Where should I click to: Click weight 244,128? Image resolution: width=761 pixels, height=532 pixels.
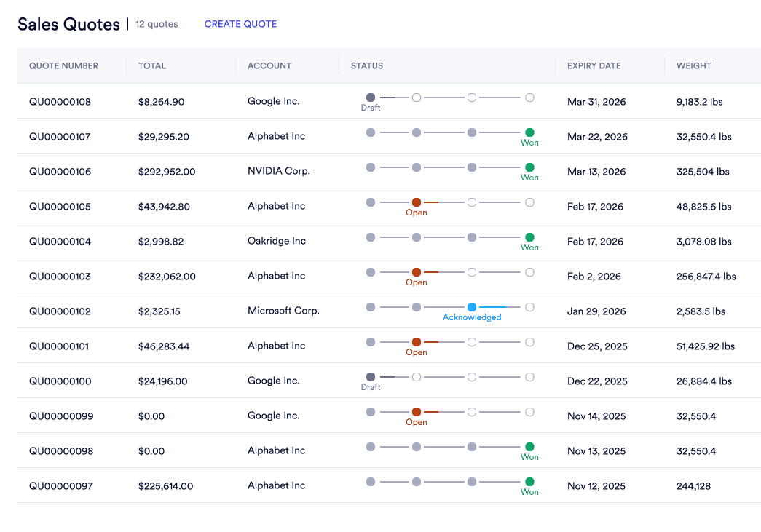click(693, 486)
